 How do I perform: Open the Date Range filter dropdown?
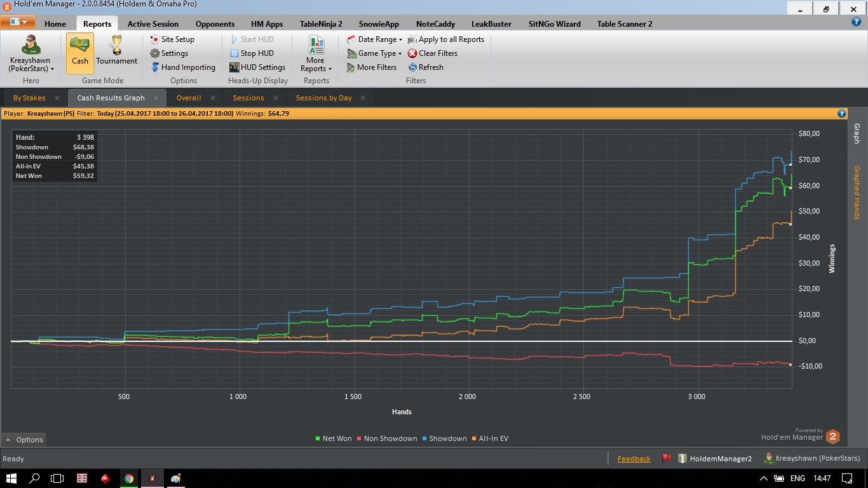click(375, 39)
